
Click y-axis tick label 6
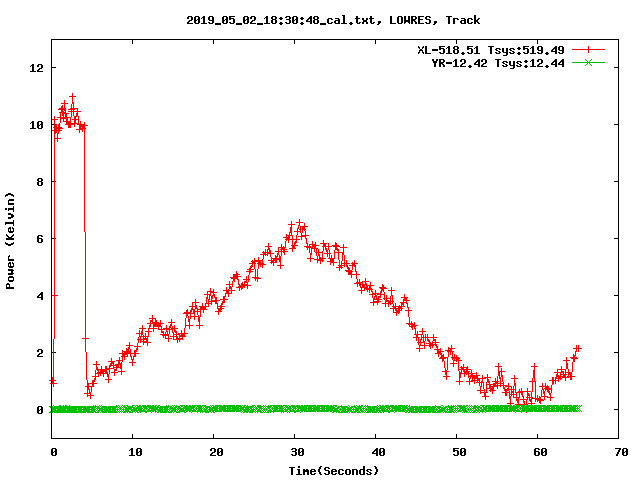click(x=40, y=239)
